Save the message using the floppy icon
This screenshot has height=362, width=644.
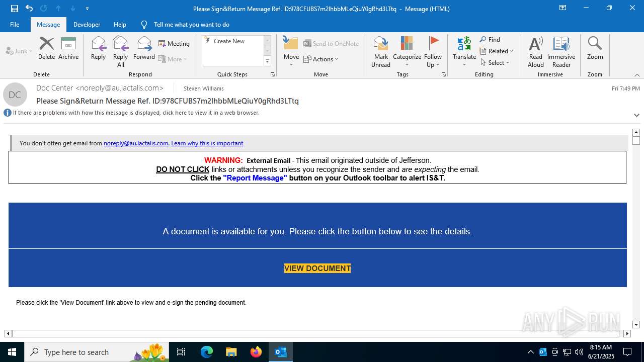[x=15, y=9]
